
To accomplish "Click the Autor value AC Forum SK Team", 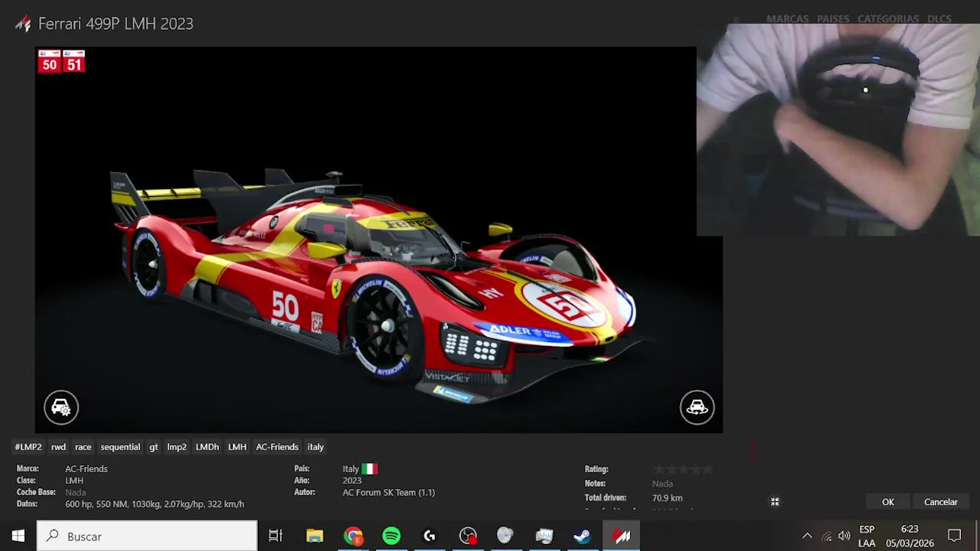I will 388,492.
